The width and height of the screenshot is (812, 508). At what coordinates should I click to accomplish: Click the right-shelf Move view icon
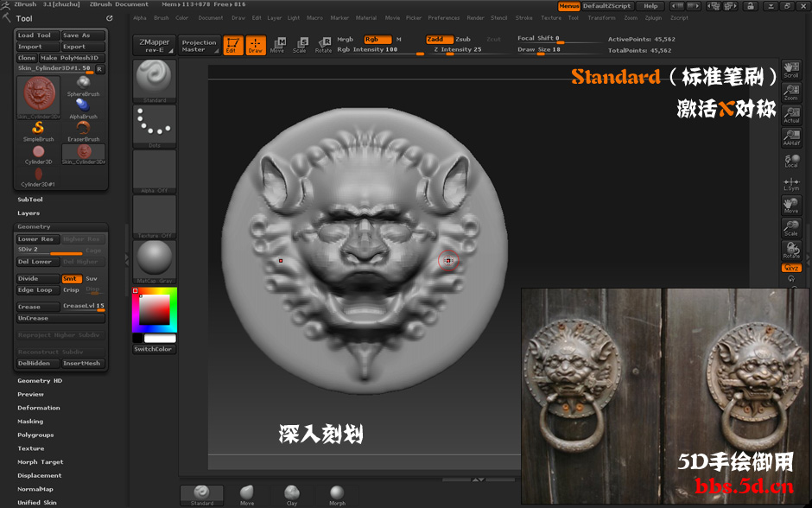(791, 206)
